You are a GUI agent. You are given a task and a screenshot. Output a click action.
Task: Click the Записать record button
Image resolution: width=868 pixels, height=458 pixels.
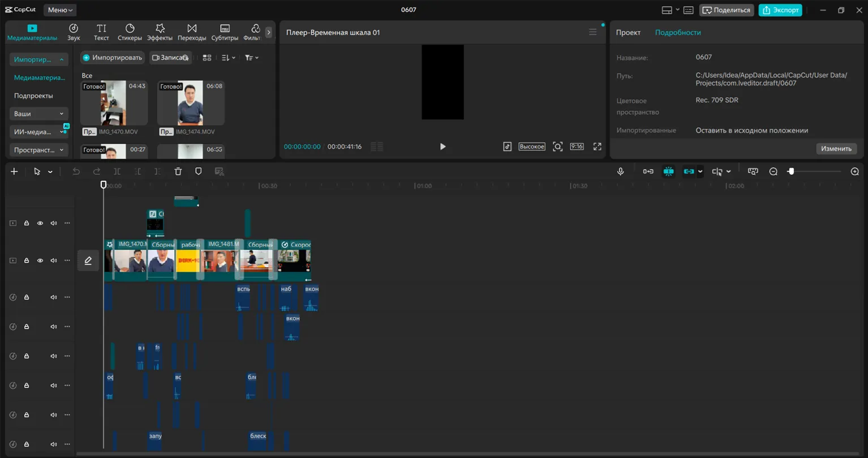(x=170, y=58)
